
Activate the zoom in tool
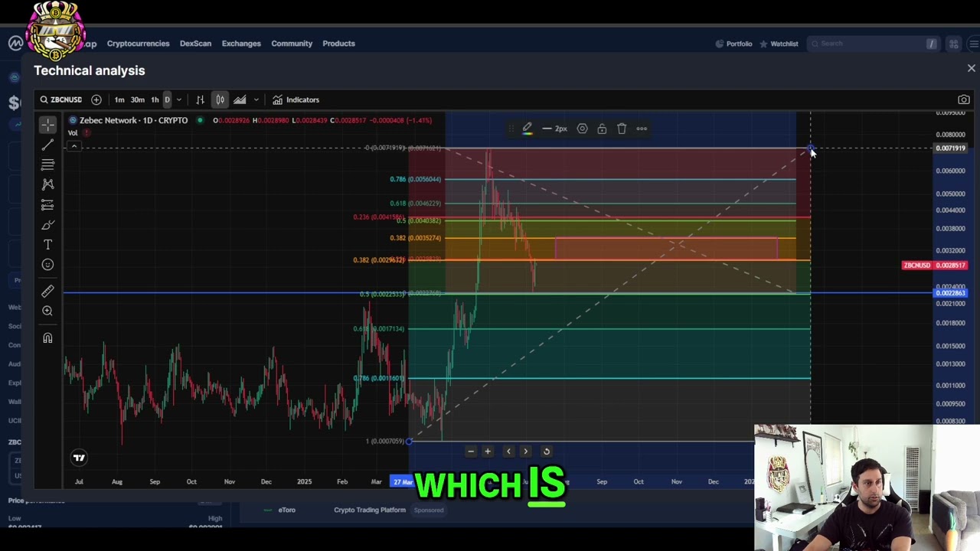click(x=47, y=311)
